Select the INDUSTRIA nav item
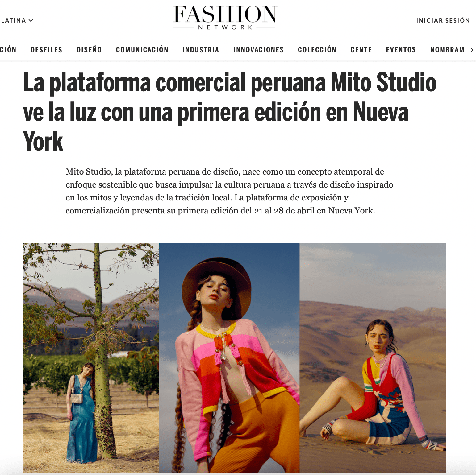The image size is (476, 475). pos(201,50)
